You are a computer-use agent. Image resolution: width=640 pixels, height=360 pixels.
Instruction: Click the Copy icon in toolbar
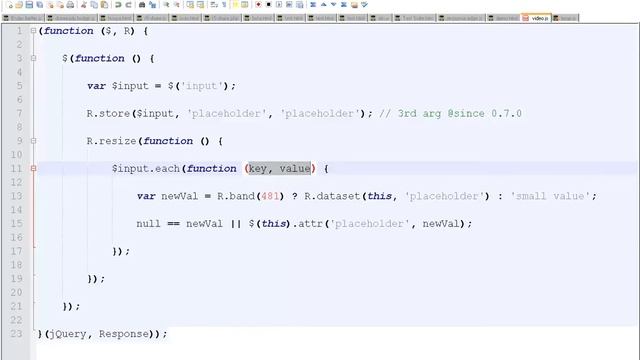pos(94,5)
